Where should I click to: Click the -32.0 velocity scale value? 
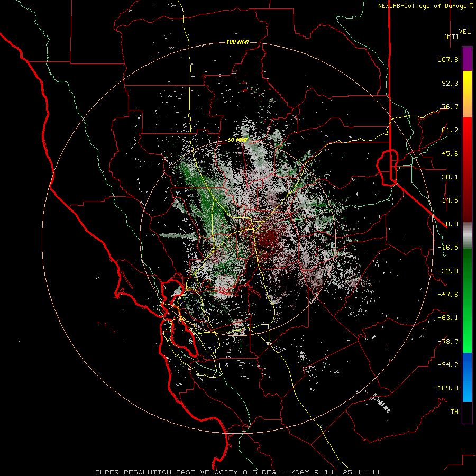(x=448, y=271)
